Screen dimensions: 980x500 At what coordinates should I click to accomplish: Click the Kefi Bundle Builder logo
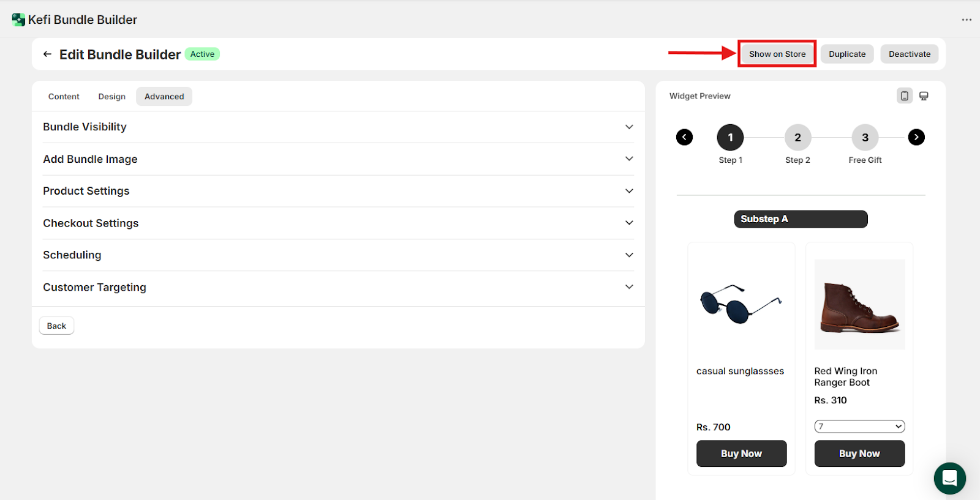point(18,20)
